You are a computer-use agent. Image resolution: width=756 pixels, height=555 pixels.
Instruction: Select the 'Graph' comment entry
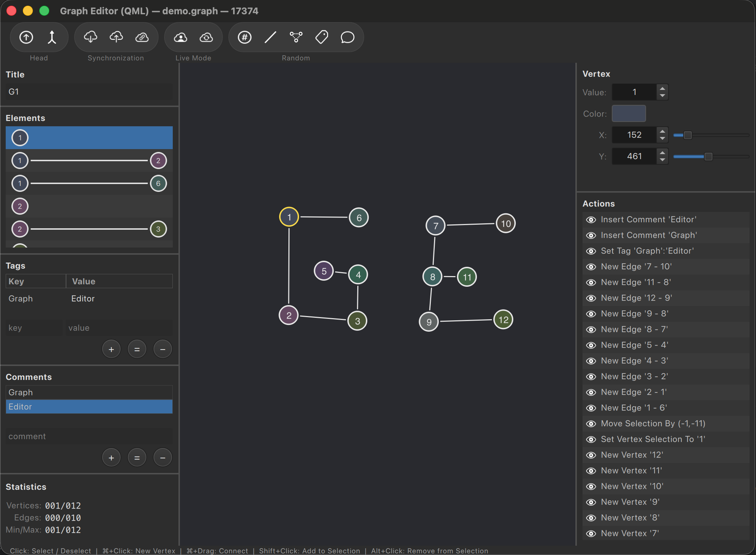click(x=89, y=392)
